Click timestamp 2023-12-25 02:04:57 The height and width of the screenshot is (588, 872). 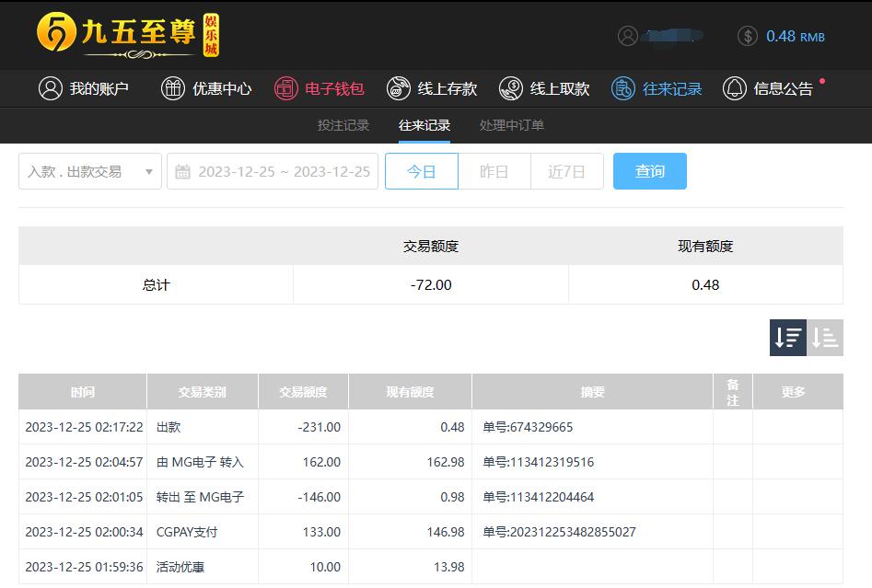(x=84, y=462)
